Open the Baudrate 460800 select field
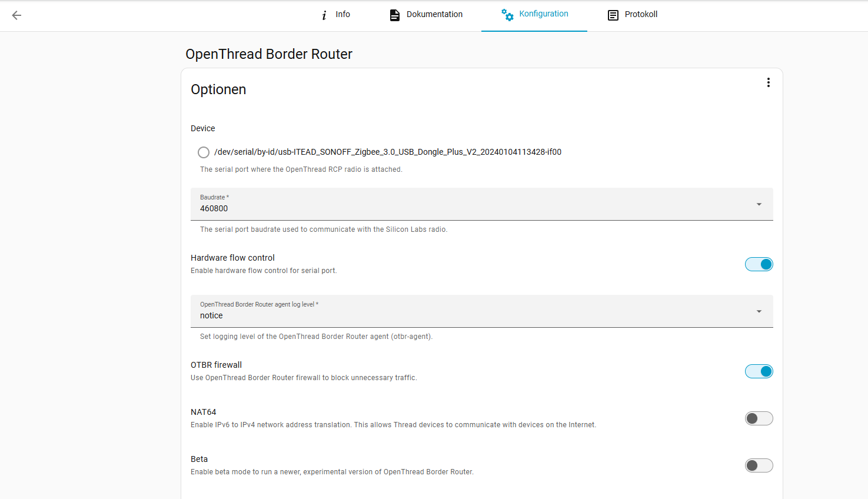This screenshot has width=868, height=499. pyautogui.click(x=482, y=204)
